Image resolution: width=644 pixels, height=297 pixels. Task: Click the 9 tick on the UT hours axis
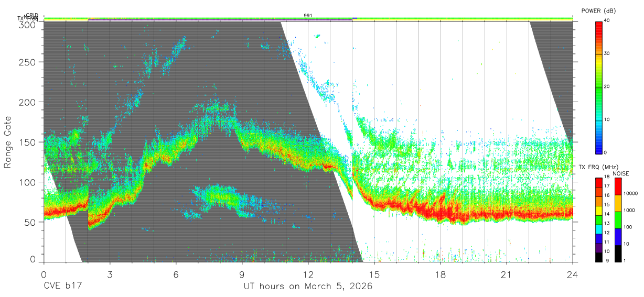(x=242, y=274)
